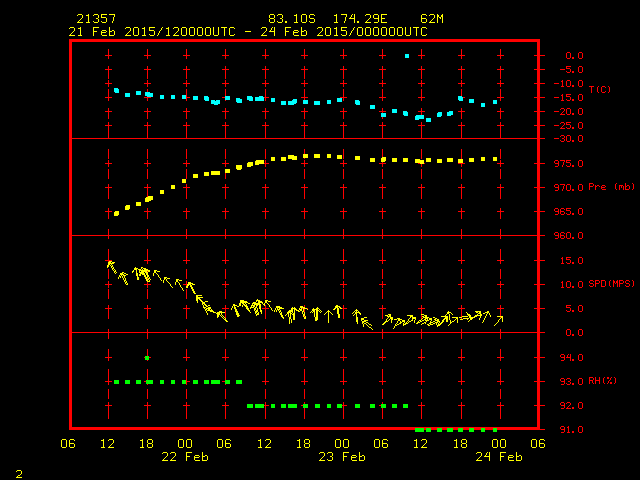The image size is (640, 480).
Task: Click the -25.0 temperature tick value
Action: point(569,126)
